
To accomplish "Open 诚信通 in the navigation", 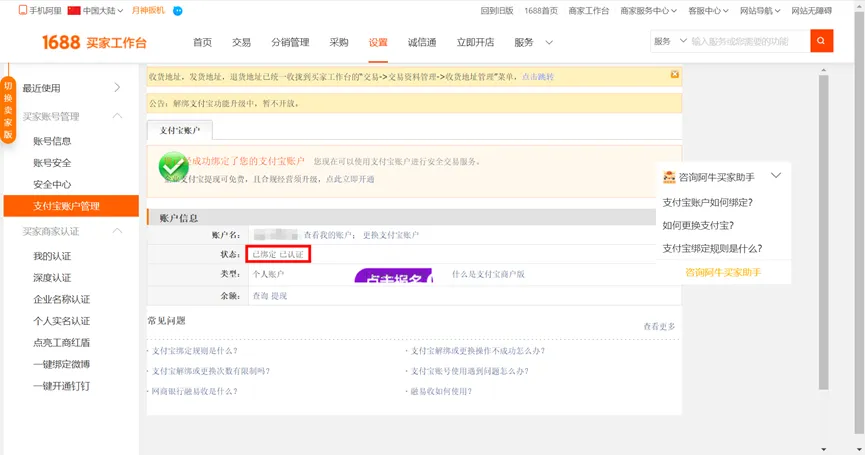I will click(422, 42).
